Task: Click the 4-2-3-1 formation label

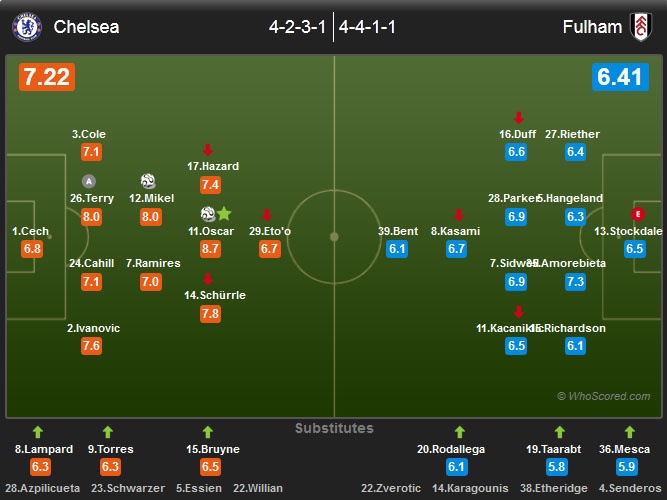Action: point(297,27)
